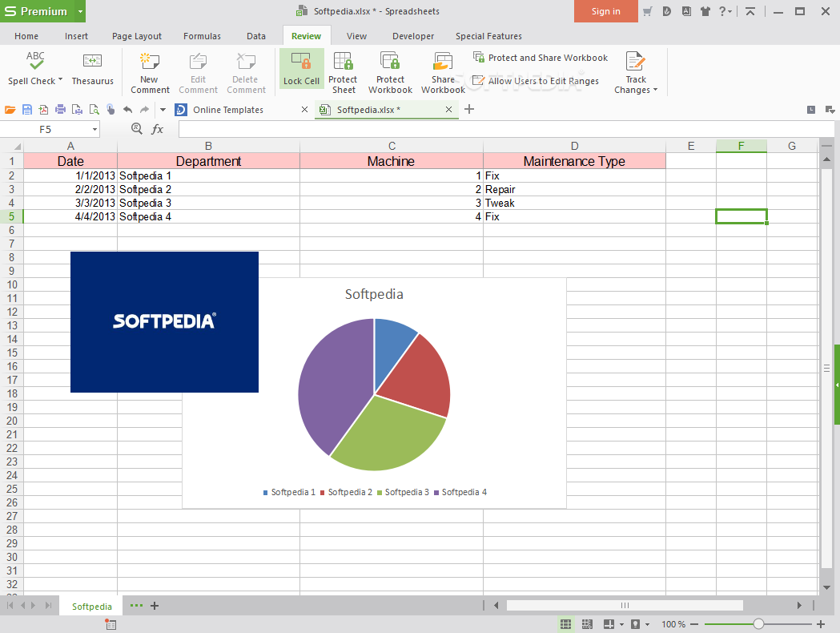Click Share Workbook icon
Viewport: 840px width, 633px height.
443,61
